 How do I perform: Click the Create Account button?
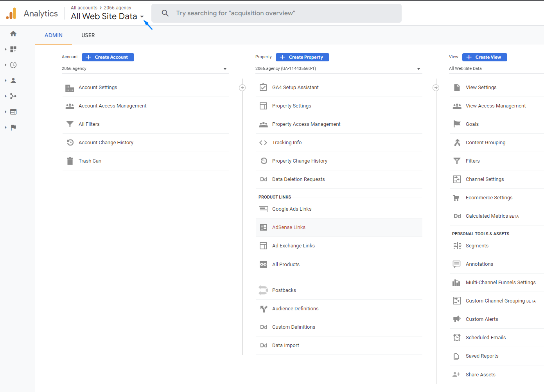click(x=108, y=57)
